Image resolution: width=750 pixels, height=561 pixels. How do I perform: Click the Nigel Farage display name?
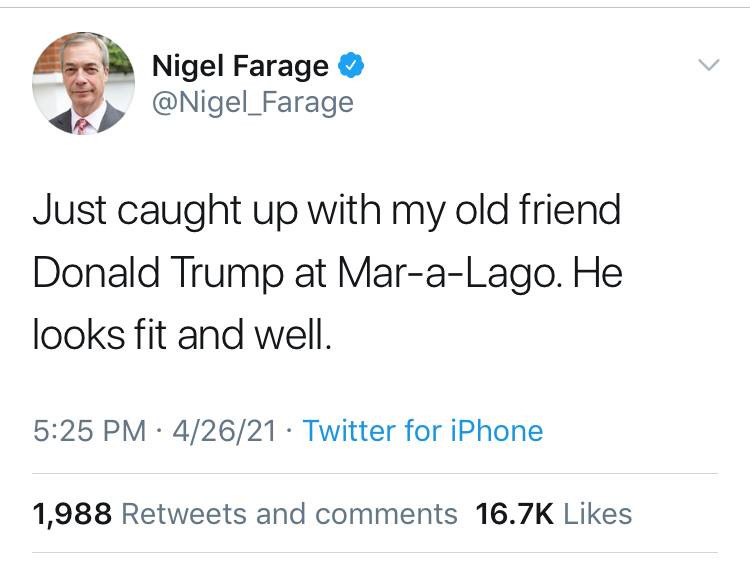[240, 67]
